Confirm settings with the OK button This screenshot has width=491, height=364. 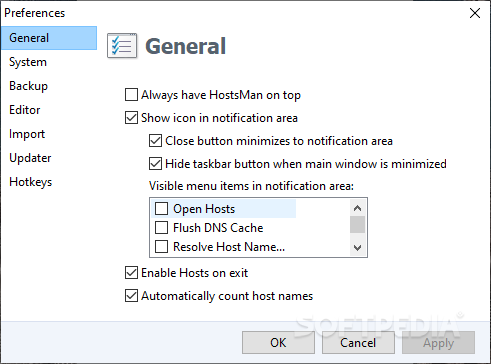coord(278,343)
